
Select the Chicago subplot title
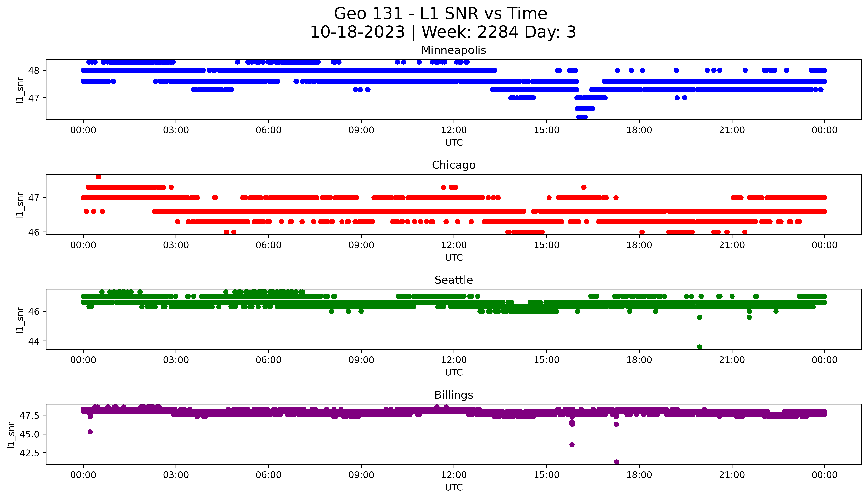454,165
